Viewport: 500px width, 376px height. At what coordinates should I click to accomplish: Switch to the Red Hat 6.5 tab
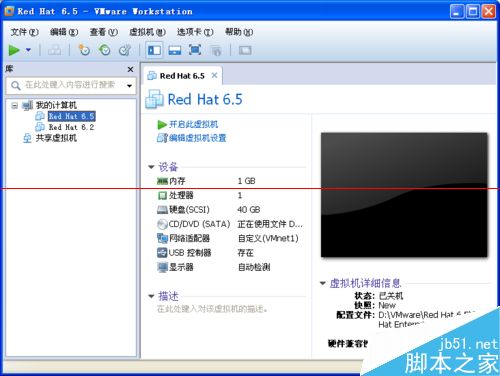(182, 76)
